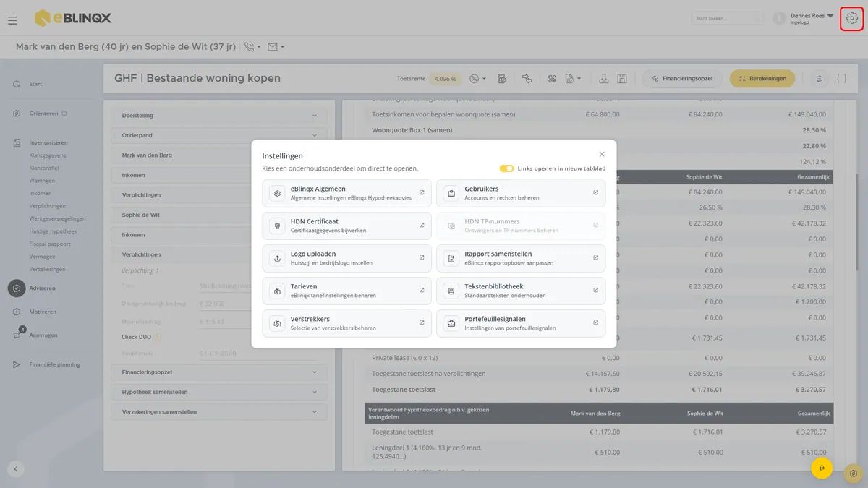Click the yellow Berekeningen button
Screen dimensions: 868x488
[762, 78]
